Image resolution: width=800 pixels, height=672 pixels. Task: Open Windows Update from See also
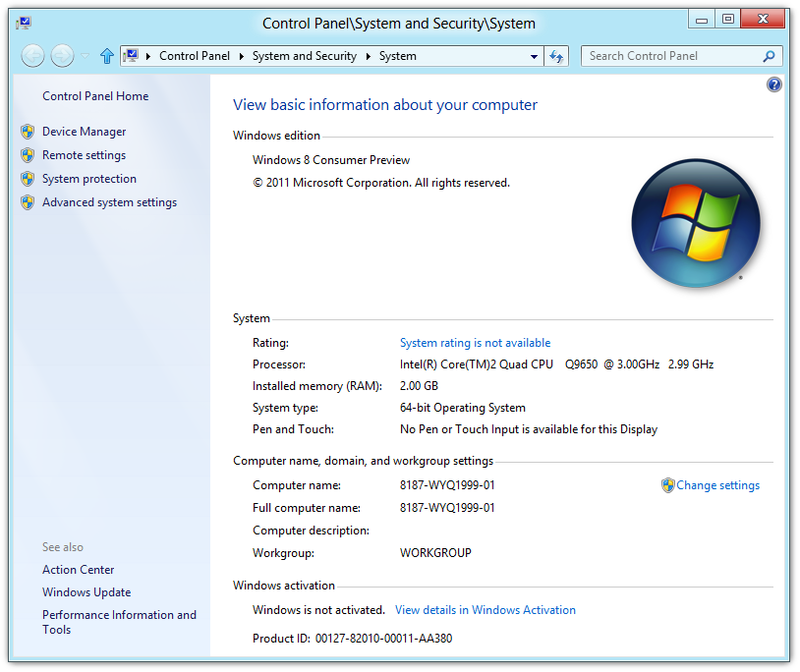86,592
